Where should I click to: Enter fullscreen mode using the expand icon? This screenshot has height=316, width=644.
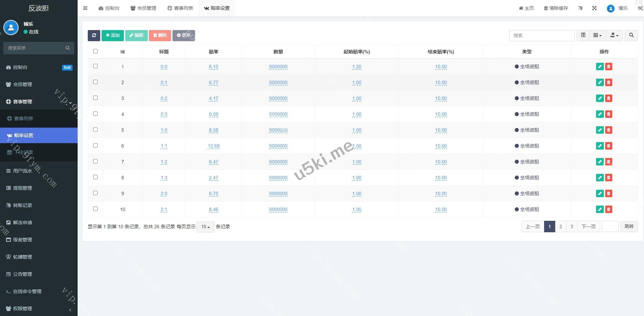click(x=594, y=8)
